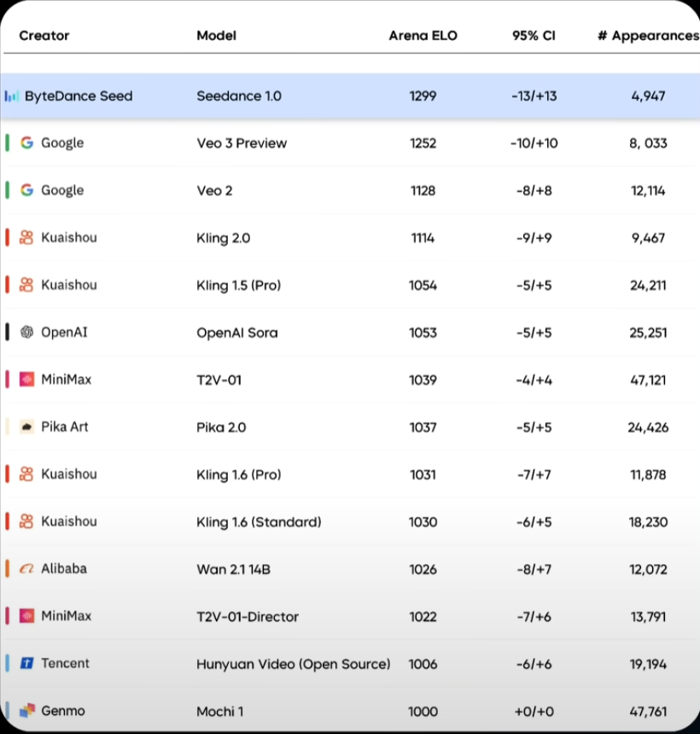Click the 19,194 appearances value
The width and height of the screenshot is (700, 734).
(x=648, y=664)
